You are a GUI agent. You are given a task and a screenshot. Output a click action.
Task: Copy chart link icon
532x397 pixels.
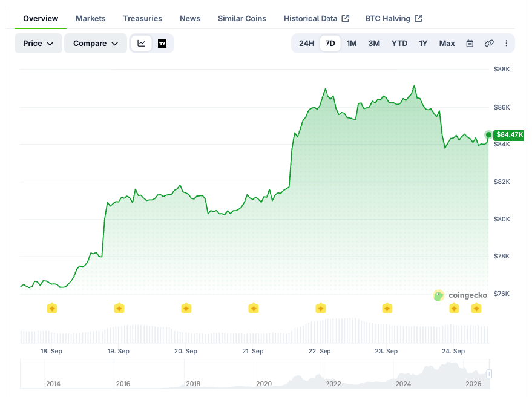(x=489, y=44)
